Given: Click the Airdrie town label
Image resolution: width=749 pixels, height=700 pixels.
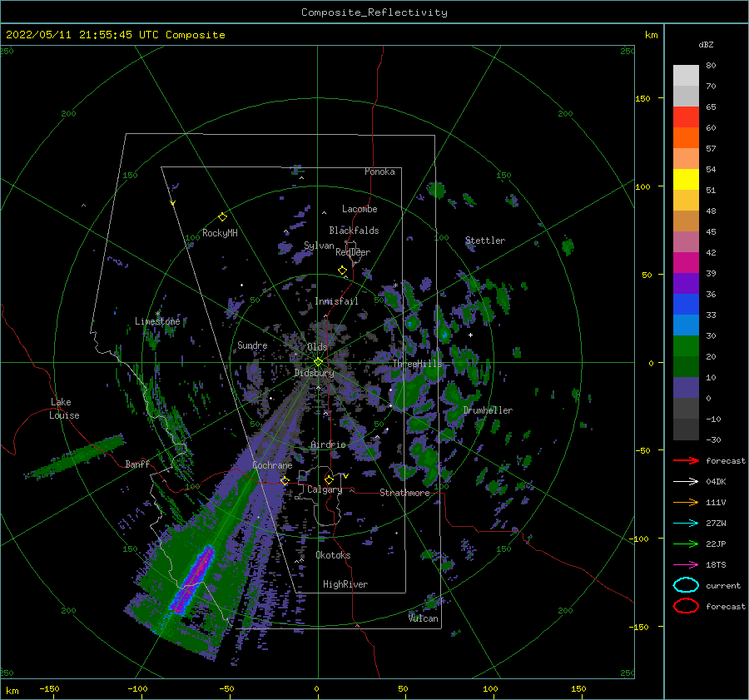Looking at the screenshot, I should click(x=328, y=444).
